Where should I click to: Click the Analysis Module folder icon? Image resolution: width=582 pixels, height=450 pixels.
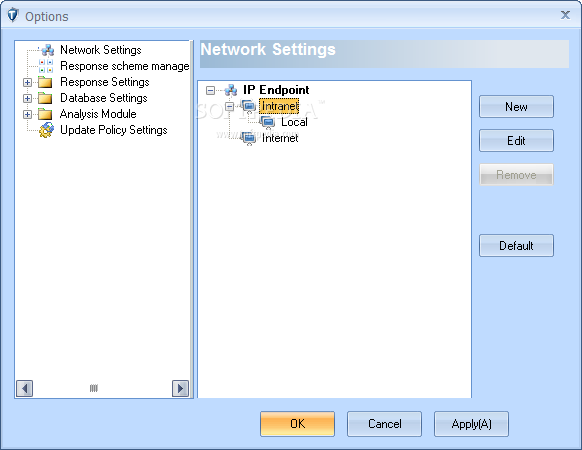pyautogui.click(x=45, y=114)
